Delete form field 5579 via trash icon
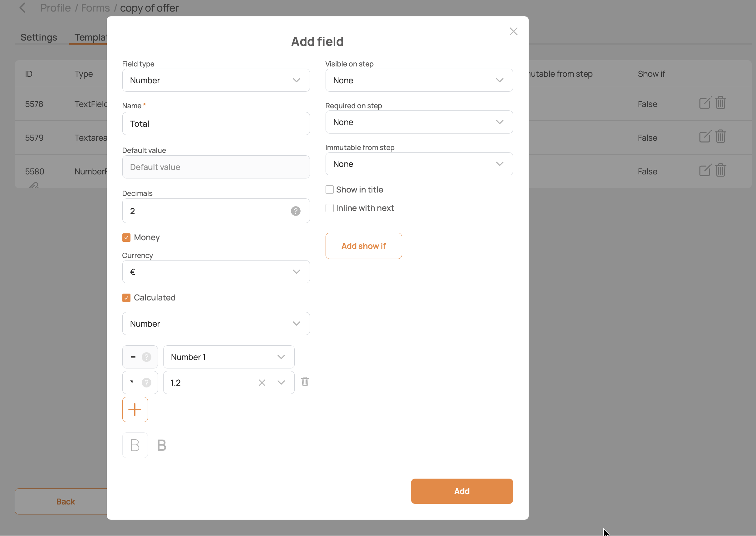The image size is (756, 536). 720,136
